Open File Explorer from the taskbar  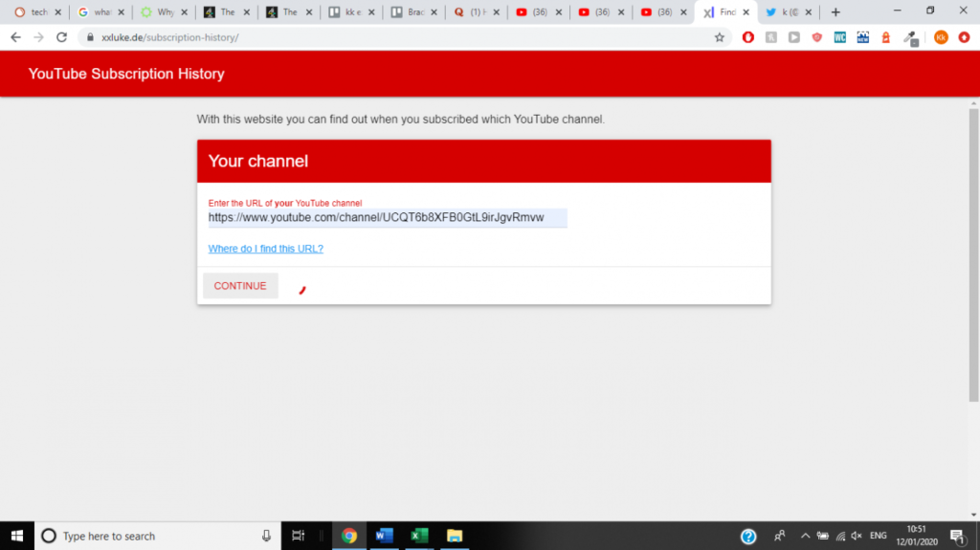(x=455, y=536)
